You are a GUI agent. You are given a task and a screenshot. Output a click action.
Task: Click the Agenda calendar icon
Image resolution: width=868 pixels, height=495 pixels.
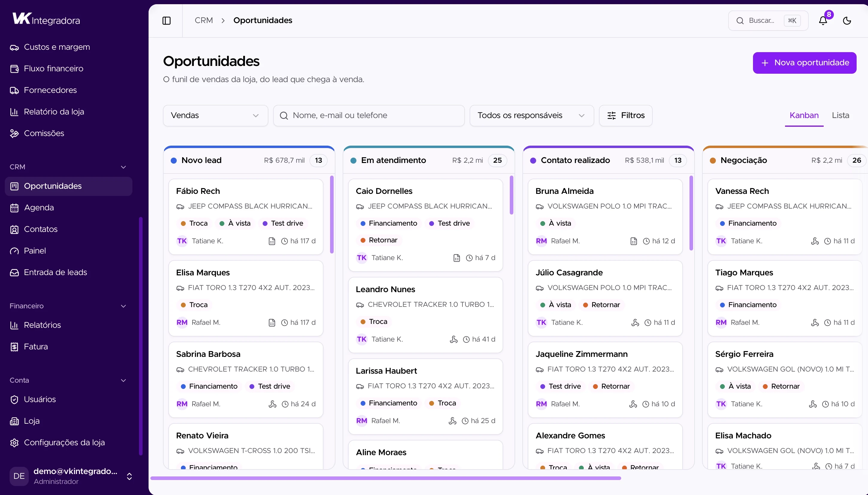14,208
